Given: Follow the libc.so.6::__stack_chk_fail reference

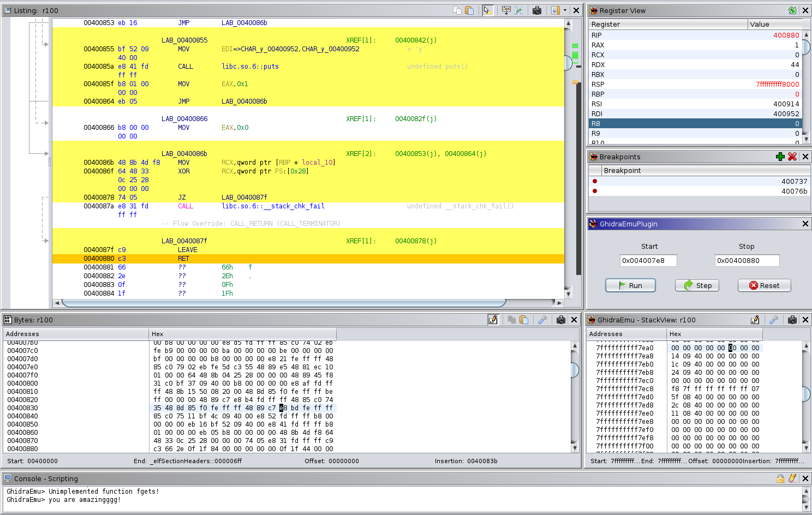Looking at the screenshot, I should click(x=273, y=206).
